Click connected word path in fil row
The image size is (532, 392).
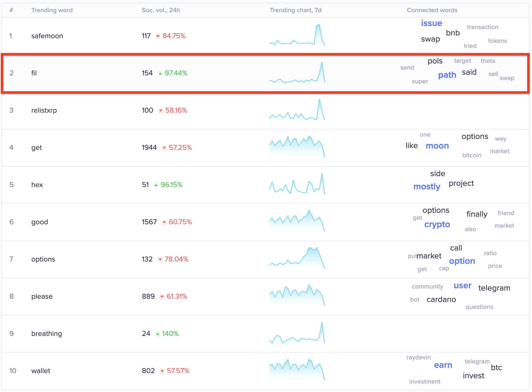[x=447, y=75]
